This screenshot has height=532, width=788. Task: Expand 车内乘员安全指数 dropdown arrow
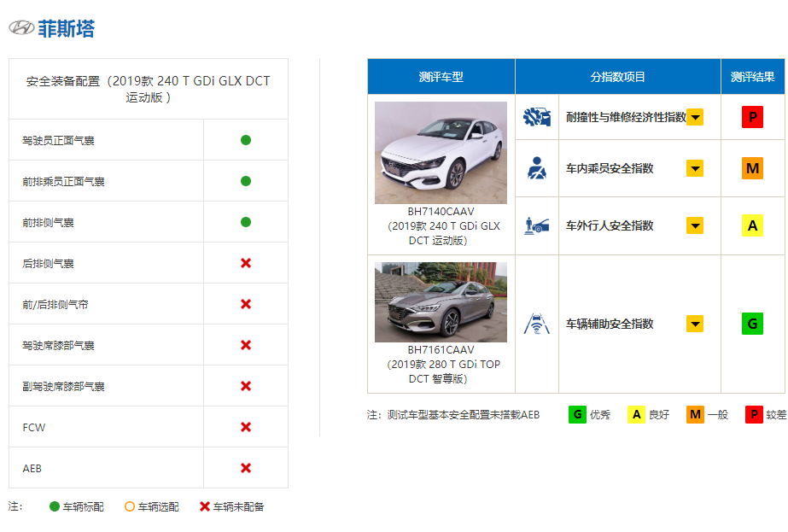coord(695,168)
